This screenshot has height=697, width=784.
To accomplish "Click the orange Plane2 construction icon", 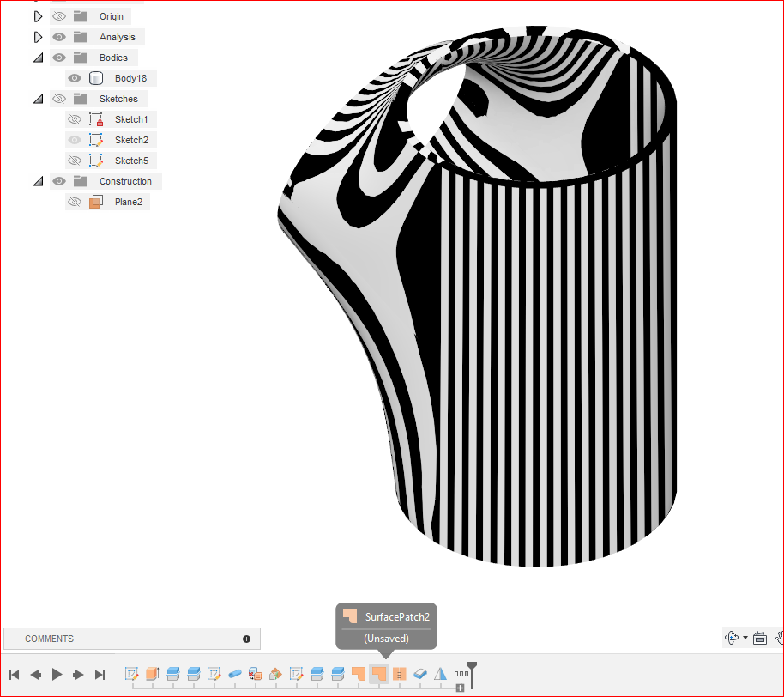I will [x=96, y=202].
